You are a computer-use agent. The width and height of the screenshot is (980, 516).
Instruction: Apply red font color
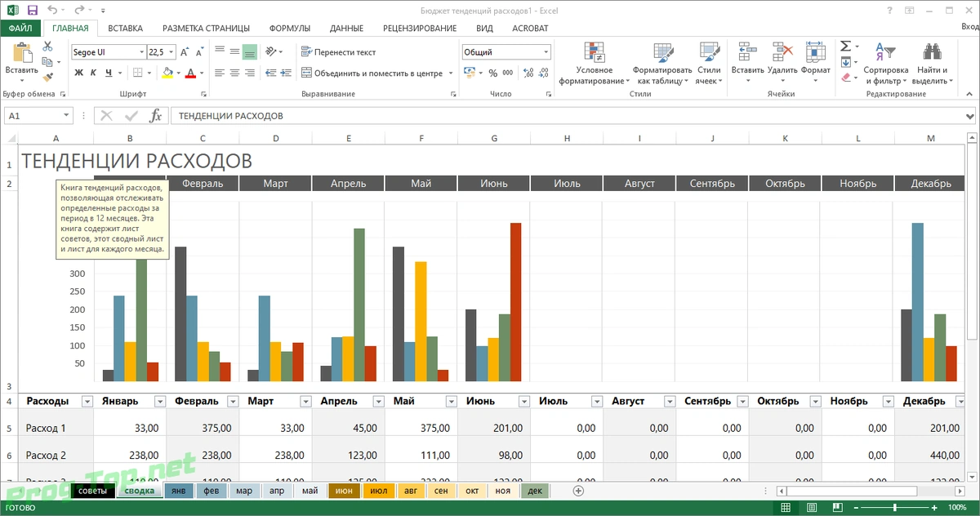[x=190, y=73]
